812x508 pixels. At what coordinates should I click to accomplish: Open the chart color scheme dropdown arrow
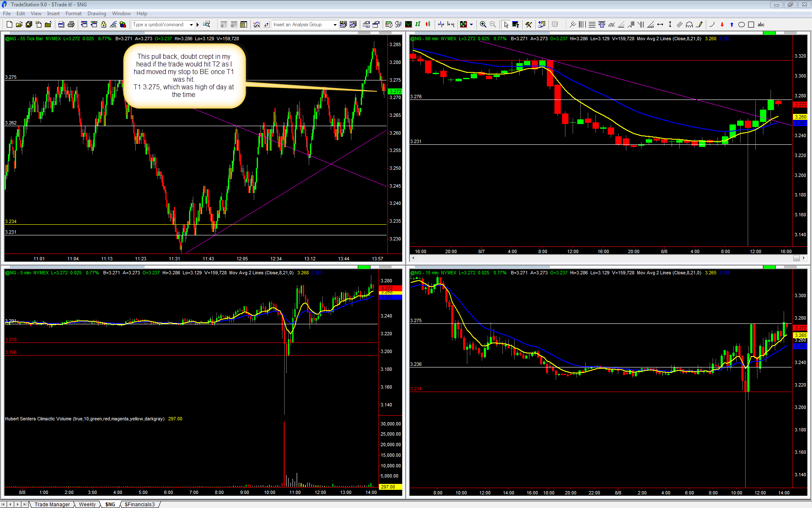tap(471, 25)
